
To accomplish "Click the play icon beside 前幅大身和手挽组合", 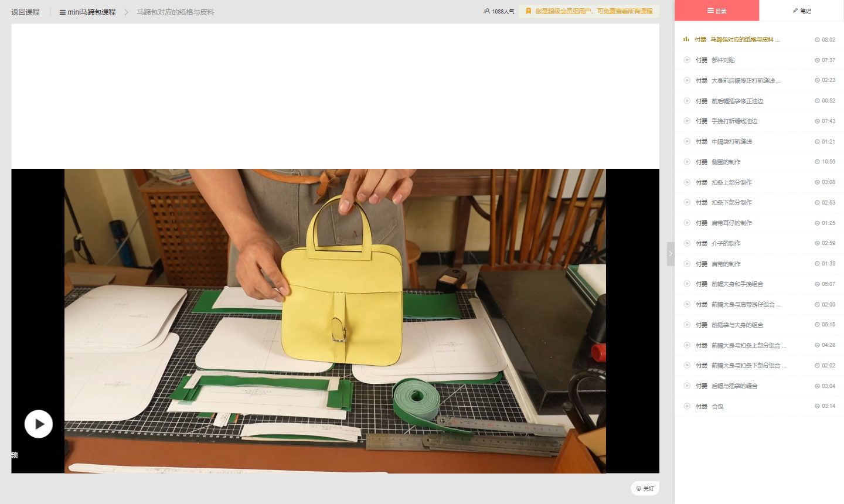I will coord(687,284).
